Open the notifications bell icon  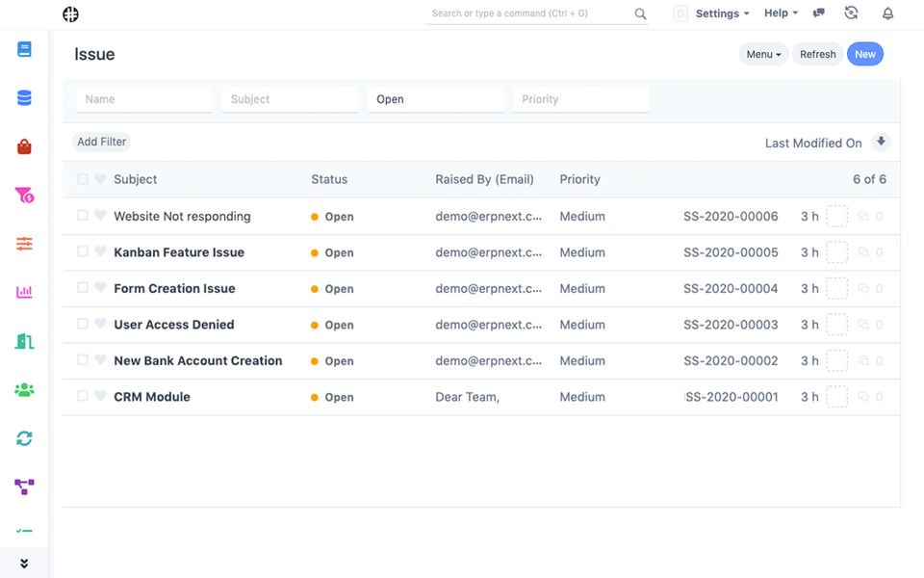[x=887, y=13]
